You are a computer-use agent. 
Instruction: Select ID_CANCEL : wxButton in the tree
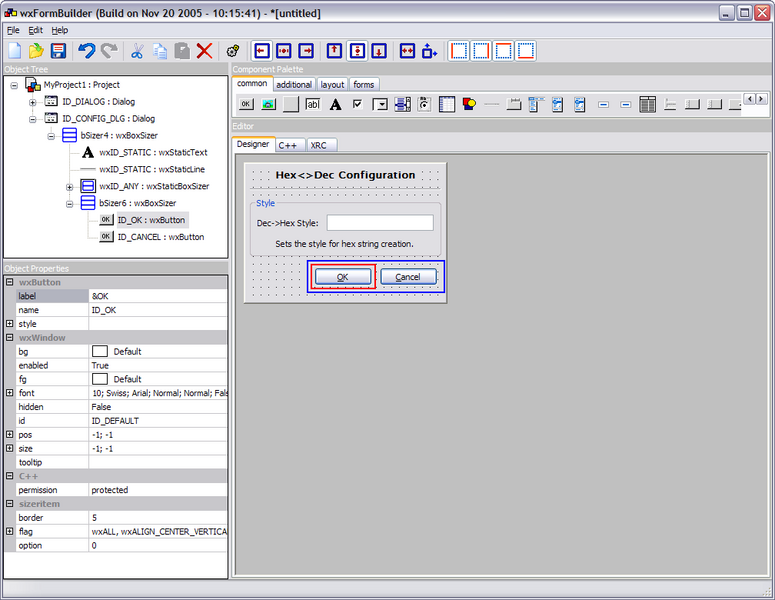pos(161,237)
